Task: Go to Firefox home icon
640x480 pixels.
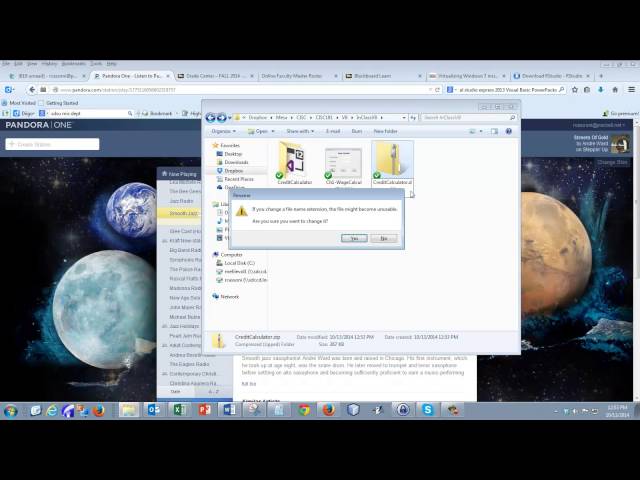Action: (615, 90)
